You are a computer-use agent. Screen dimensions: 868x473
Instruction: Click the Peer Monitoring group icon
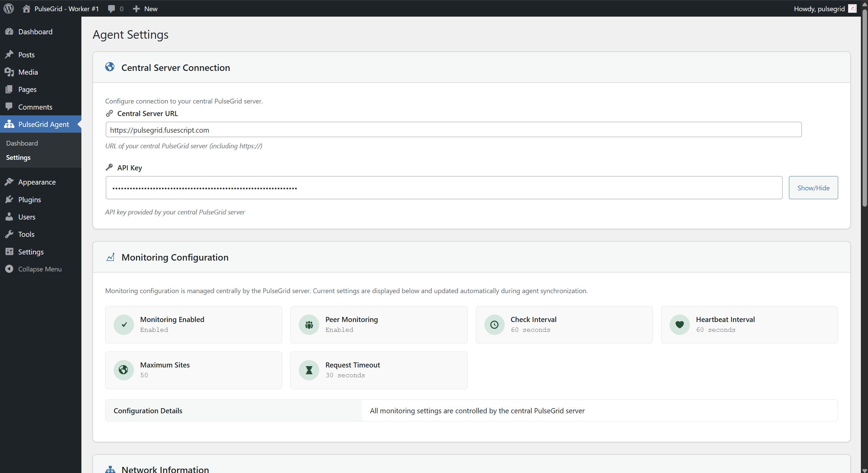(x=309, y=325)
